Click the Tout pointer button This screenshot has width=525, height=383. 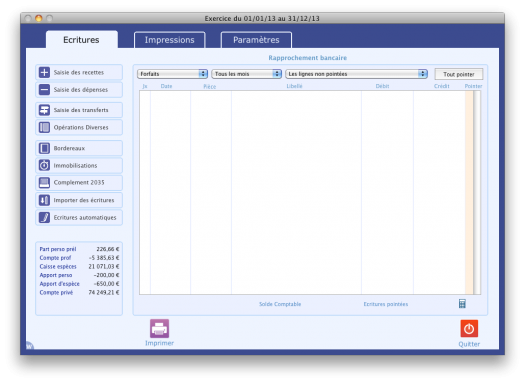click(459, 74)
